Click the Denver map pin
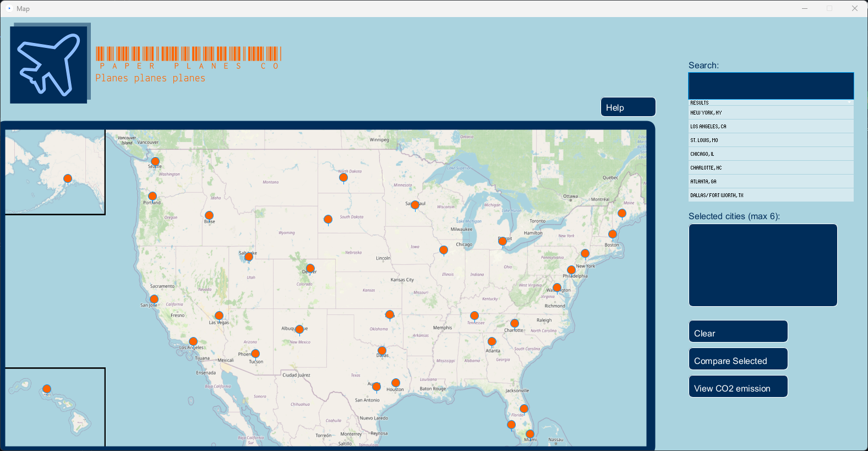The width and height of the screenshot is (868, 451). point(310,268)
